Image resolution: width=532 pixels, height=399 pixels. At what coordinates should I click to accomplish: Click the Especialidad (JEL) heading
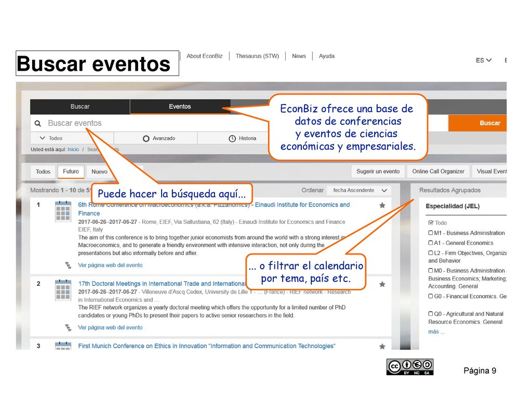(453, 206)
